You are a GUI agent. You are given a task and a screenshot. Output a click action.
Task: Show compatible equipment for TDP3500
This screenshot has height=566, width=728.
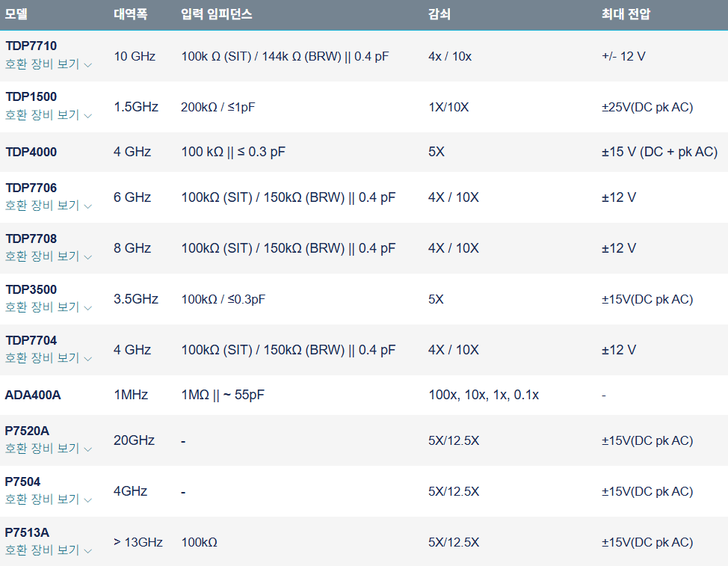[x=49, y=307]
